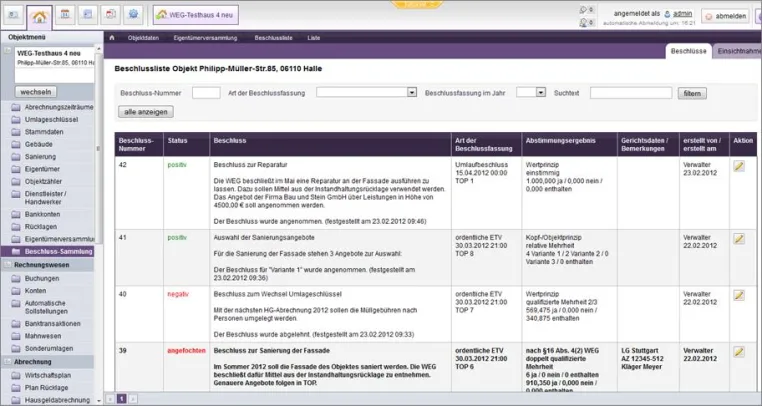Open Umlageschlüssel in sidebar
Viewport: 762px width, 406px height.
[52, 120]
